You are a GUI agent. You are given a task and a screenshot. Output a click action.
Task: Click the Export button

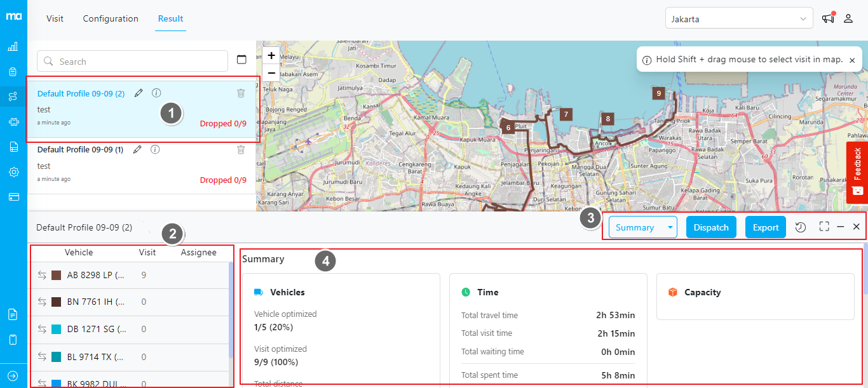(x=765, y=227)
